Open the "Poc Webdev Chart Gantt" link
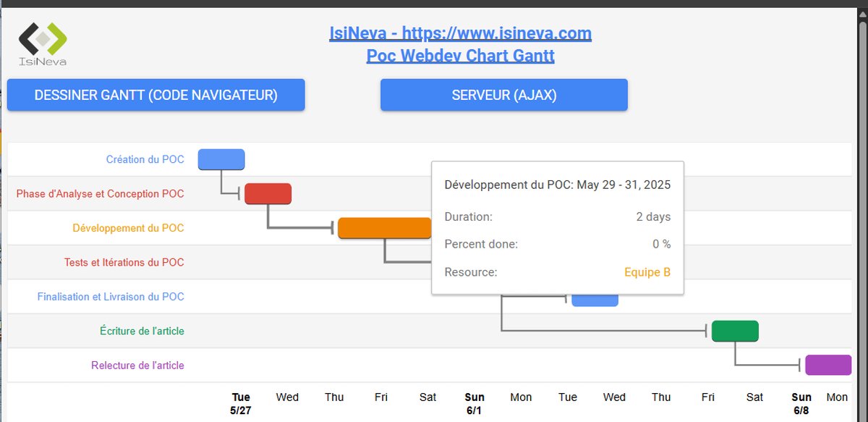 pyautogui.click(x=460, y=55)
